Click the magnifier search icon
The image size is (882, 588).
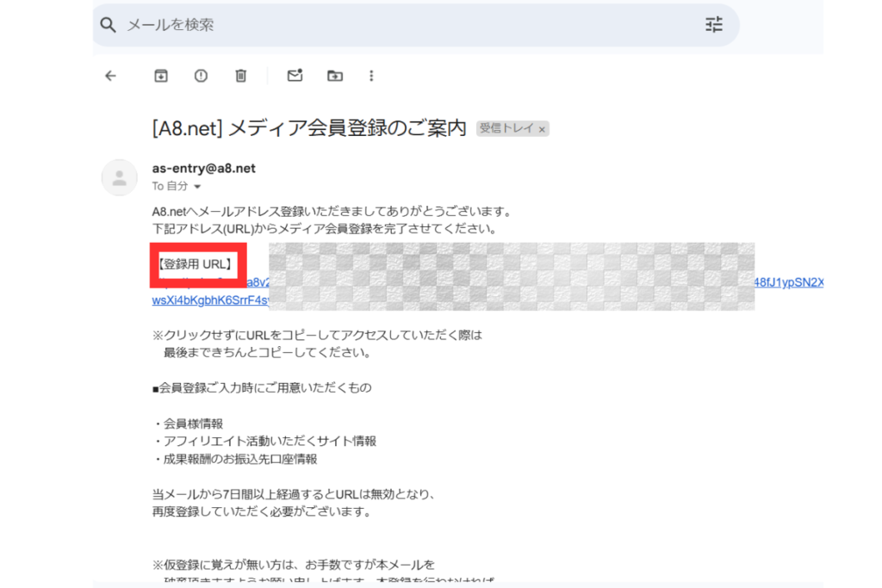click(x=109, y=25)
